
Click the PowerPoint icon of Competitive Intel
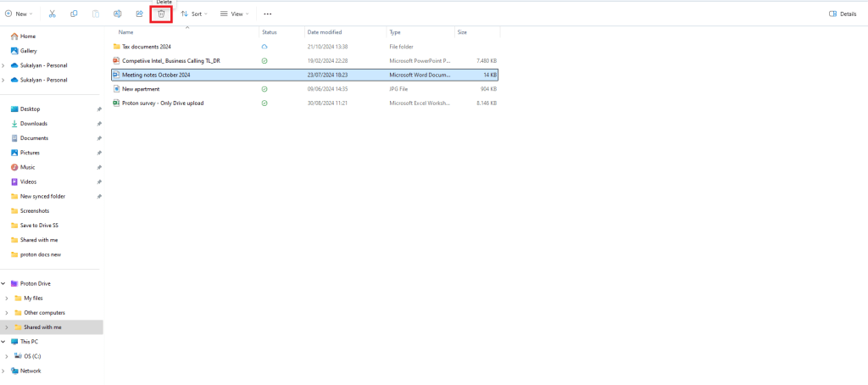coord(116,60)
